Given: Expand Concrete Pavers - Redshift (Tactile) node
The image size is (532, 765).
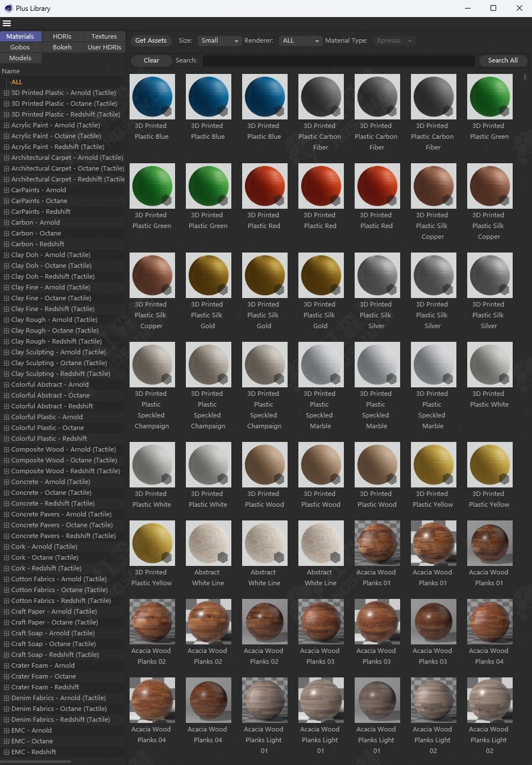Looking at the screenshot, I should click(x=6, y=536).
